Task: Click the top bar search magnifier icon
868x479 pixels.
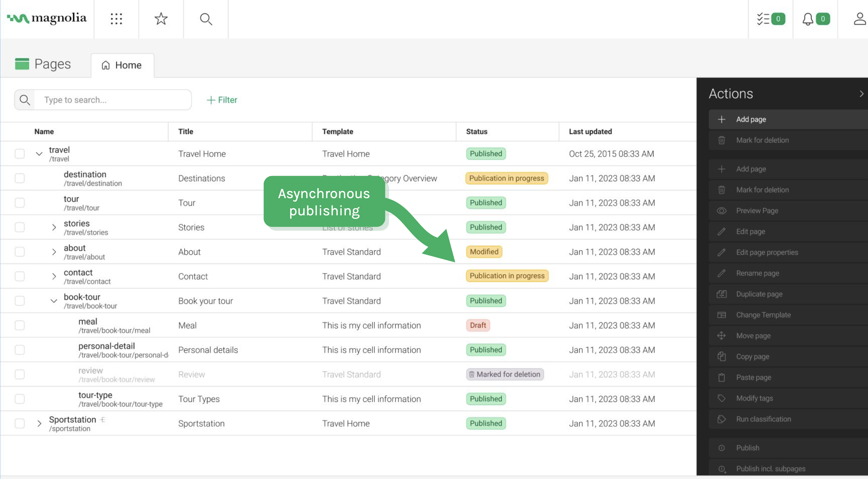Action: 206,19
